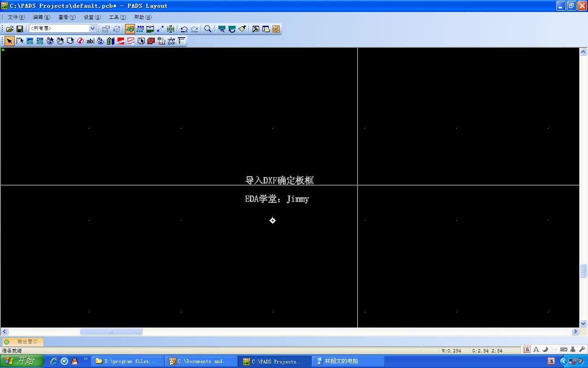Open the 文件(F) menu
Screen dimensions: 588x368
[17, 17]
